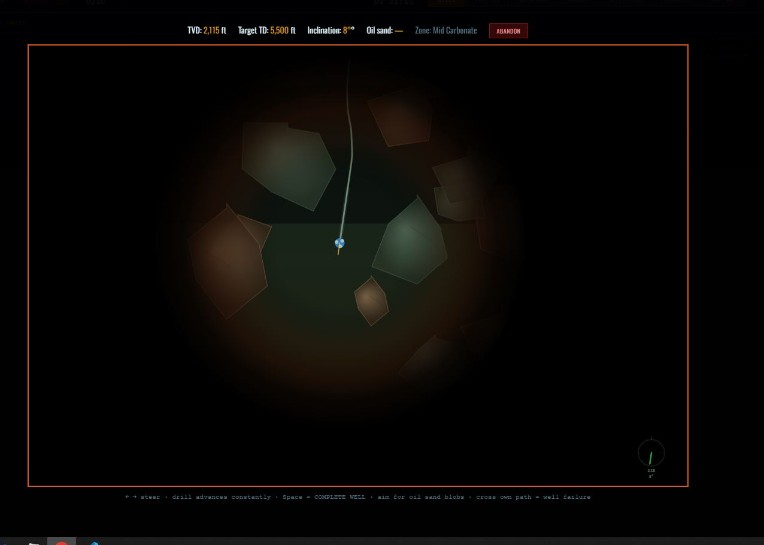Click the inclination compass gauge

click(x=651, y=452)
